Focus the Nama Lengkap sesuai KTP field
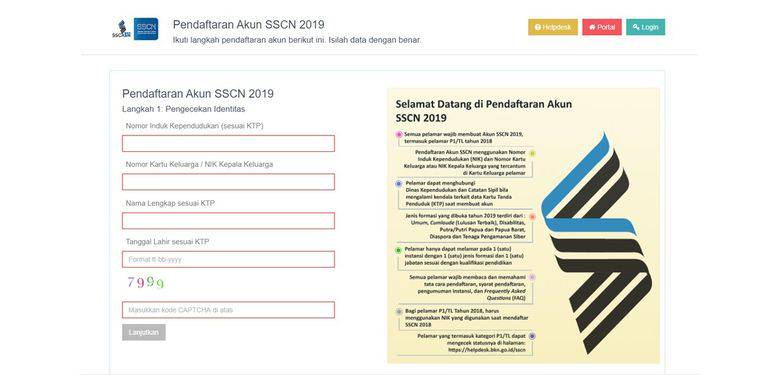 pyautogui.click(x=228, y=220)
